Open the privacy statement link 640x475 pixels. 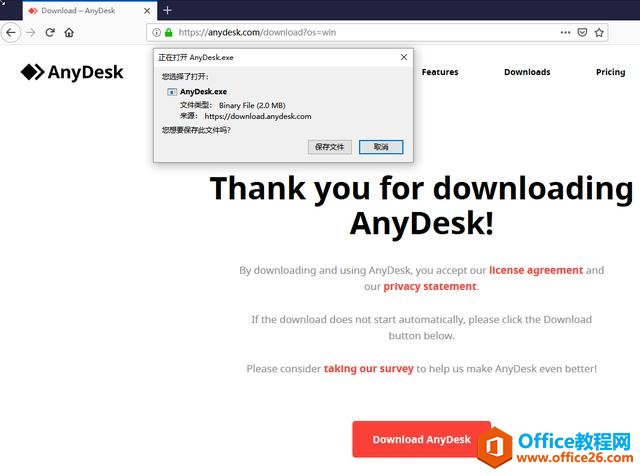(x=430, y=286)
